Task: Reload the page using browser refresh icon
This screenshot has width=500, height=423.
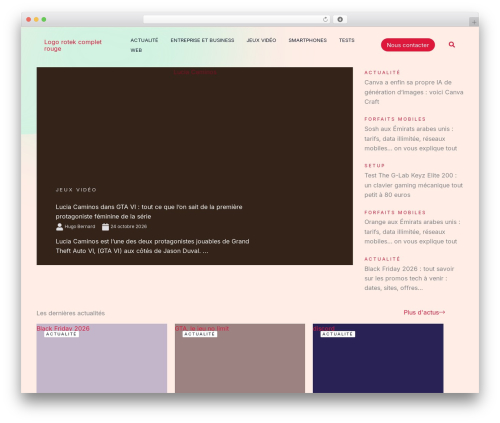Action: coord(325,19)
